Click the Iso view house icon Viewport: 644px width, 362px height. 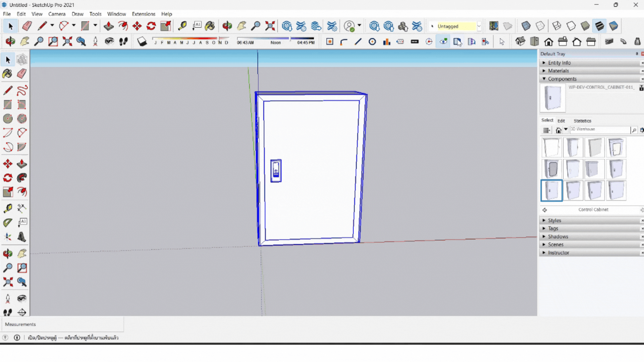point(520,42)
